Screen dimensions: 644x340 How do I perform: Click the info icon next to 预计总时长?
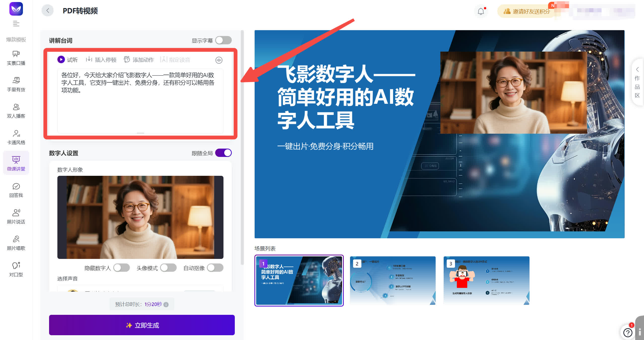[166, 304]
